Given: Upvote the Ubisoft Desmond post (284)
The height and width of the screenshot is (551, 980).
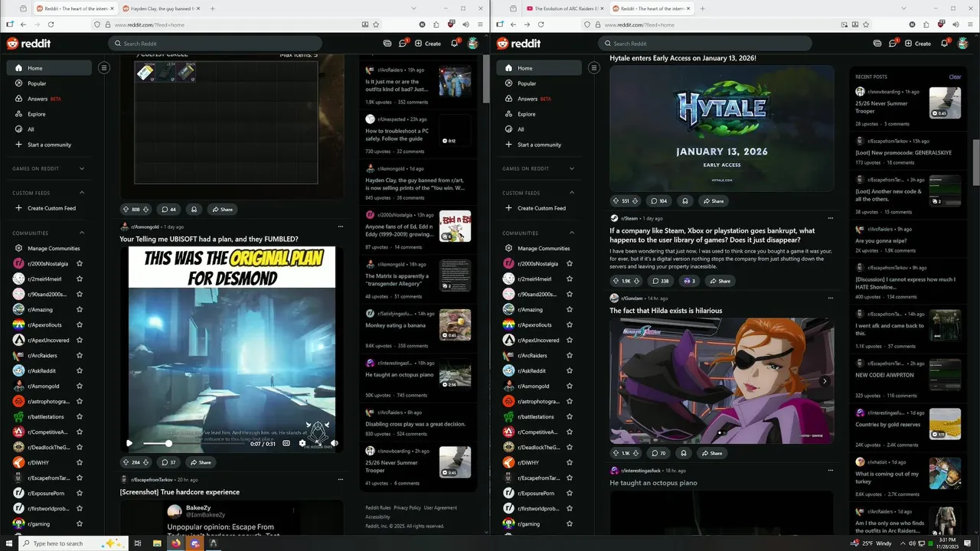Looking at the screenshot, I should pyautogui.click(x=126, y=462).
